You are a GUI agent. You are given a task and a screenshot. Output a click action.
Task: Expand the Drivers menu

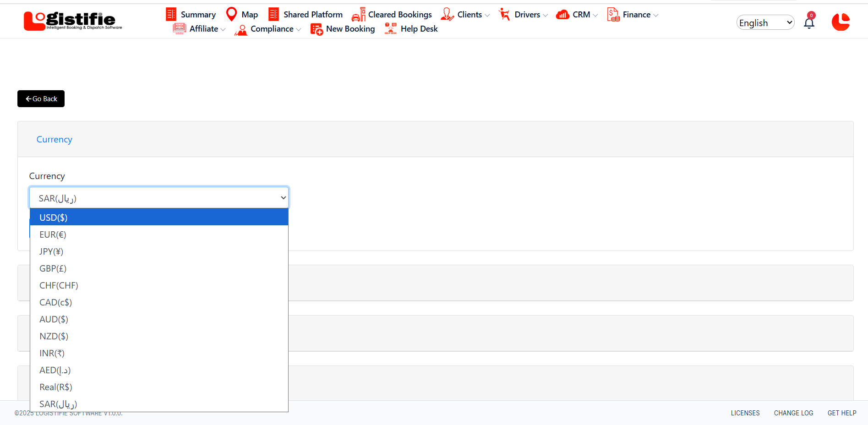pyautogui.click(x=527, y=15)
